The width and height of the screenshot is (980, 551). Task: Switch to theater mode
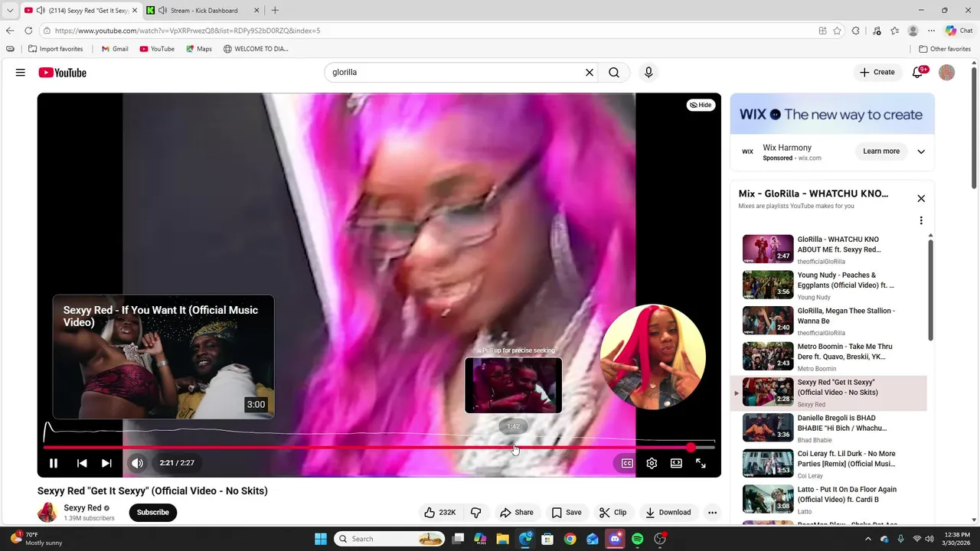point(676,463)
